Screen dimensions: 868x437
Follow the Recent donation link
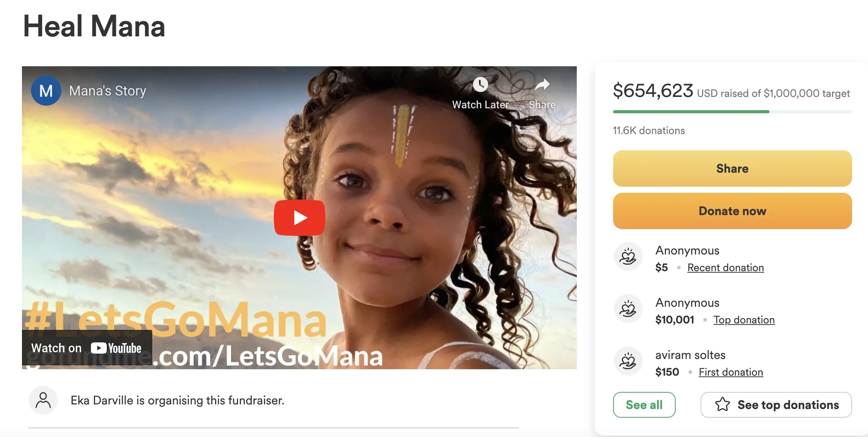725,268
